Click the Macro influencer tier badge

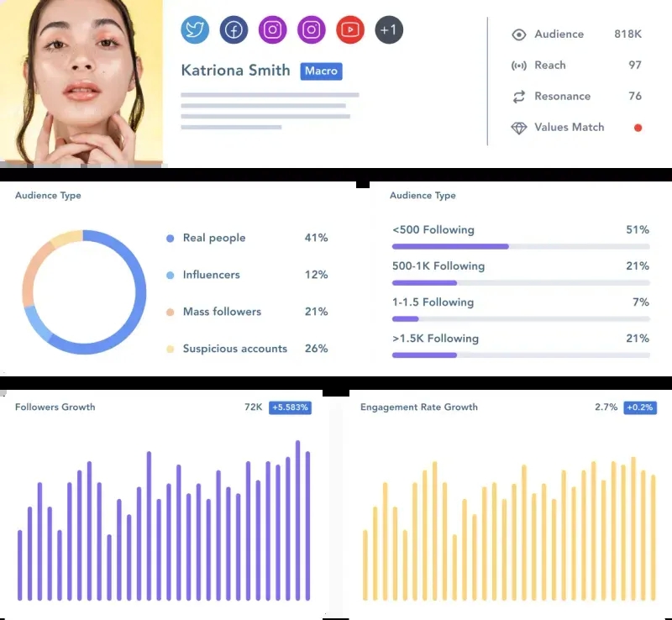(x=321, y=71)
